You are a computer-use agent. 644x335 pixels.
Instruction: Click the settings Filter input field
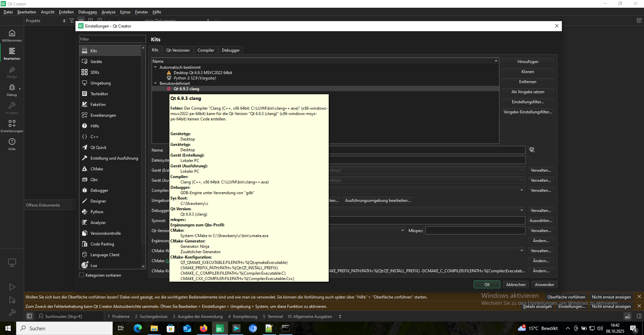coord(112,39)
